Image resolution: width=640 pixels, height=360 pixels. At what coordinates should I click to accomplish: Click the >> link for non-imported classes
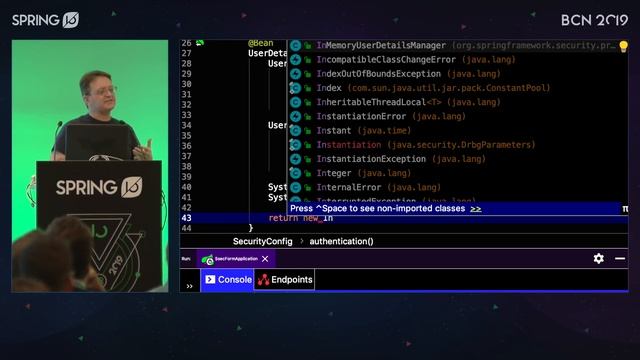tap(476, 209)
